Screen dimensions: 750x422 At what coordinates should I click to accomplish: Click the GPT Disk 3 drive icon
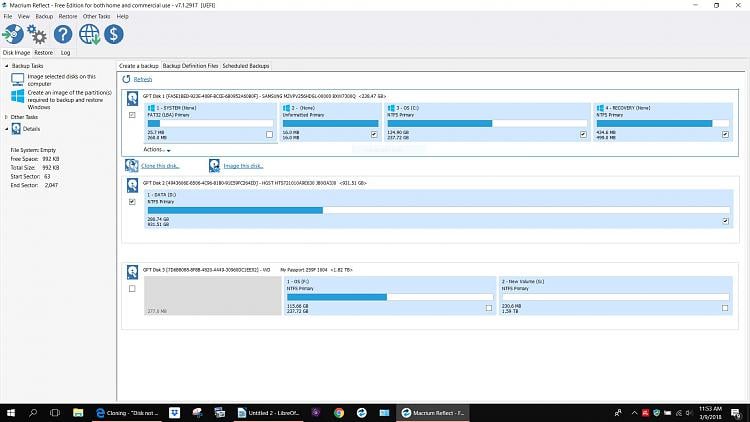point(132,272)
